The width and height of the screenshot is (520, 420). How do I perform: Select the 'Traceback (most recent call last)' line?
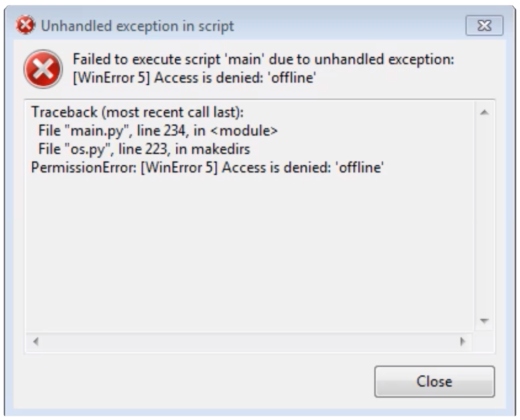(137, 112)
